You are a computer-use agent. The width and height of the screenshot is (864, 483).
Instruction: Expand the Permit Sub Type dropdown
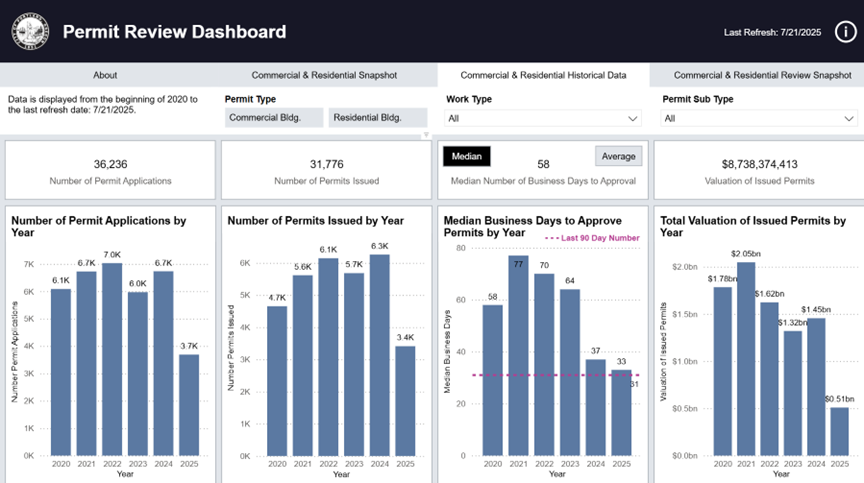tap(759, 118)
